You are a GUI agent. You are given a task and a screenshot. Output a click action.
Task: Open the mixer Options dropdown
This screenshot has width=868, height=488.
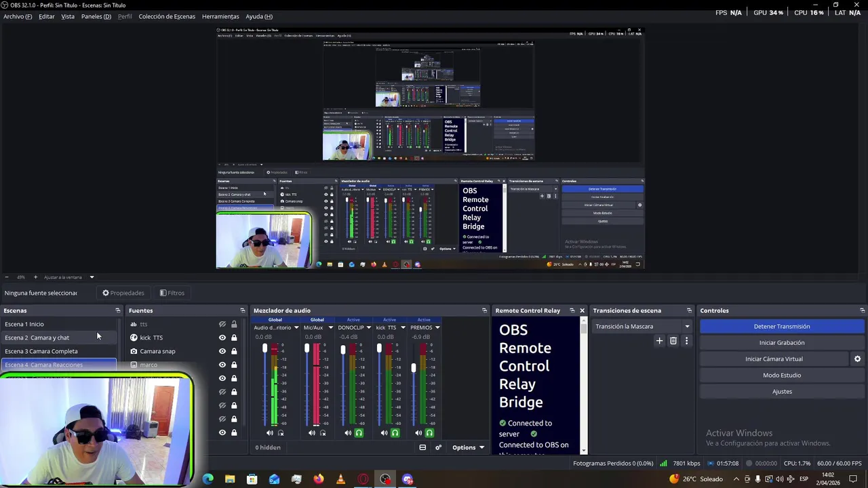[468, 447]
